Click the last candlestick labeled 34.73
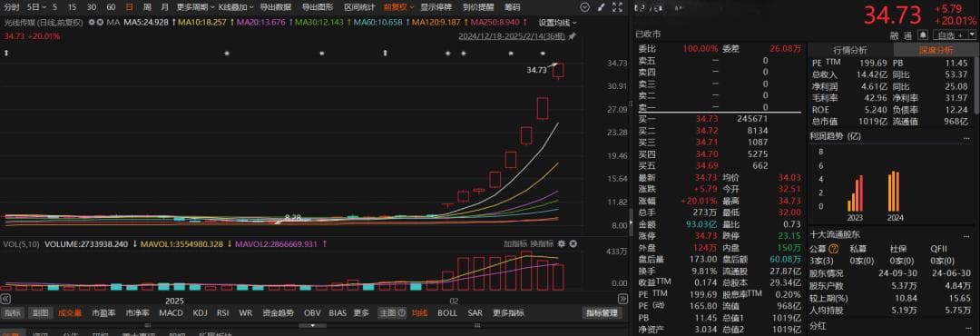 (559, 70)
